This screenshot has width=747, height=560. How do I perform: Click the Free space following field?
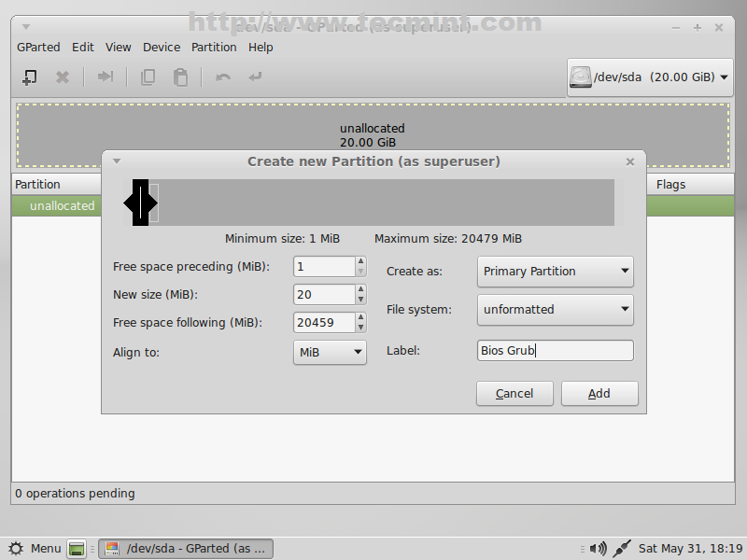tap(324, 323)
